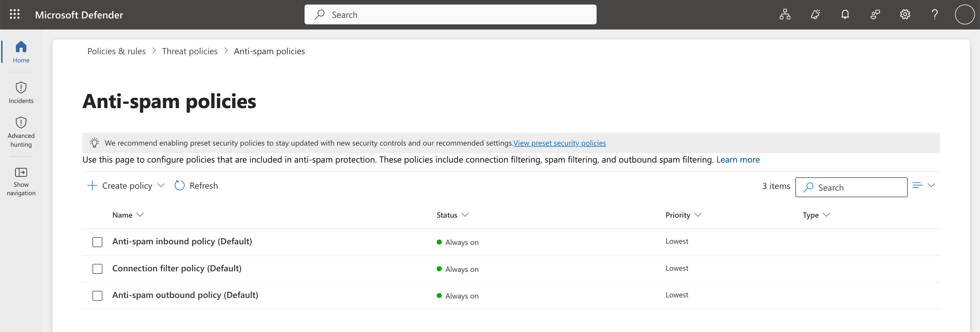
Task: Open the What's new announcements icon
Action: click(815, 14)
